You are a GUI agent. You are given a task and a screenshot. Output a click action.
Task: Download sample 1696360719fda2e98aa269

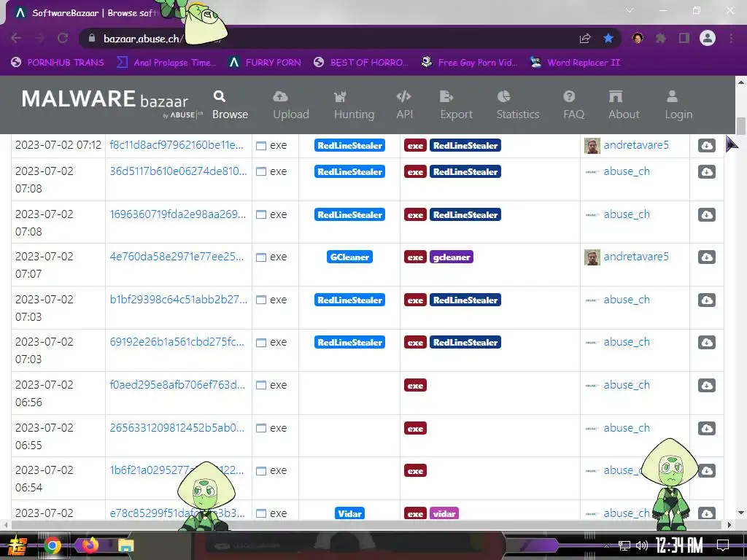point(706,214)
